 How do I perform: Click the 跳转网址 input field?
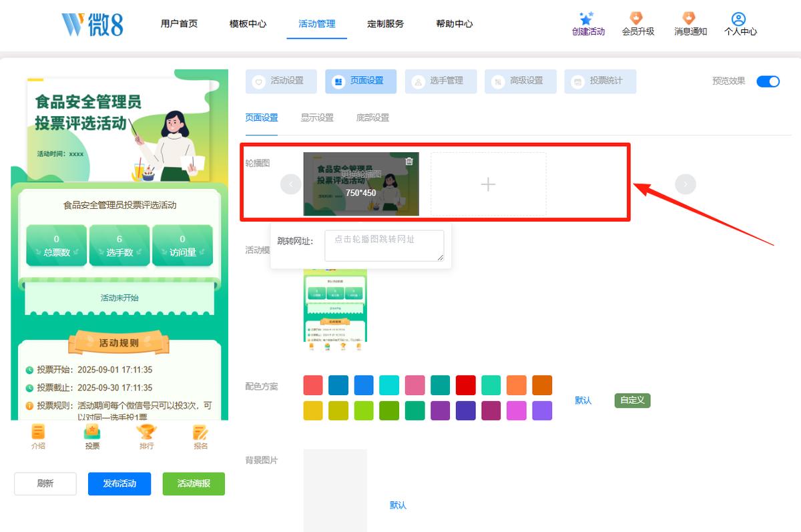click(384, 246)
